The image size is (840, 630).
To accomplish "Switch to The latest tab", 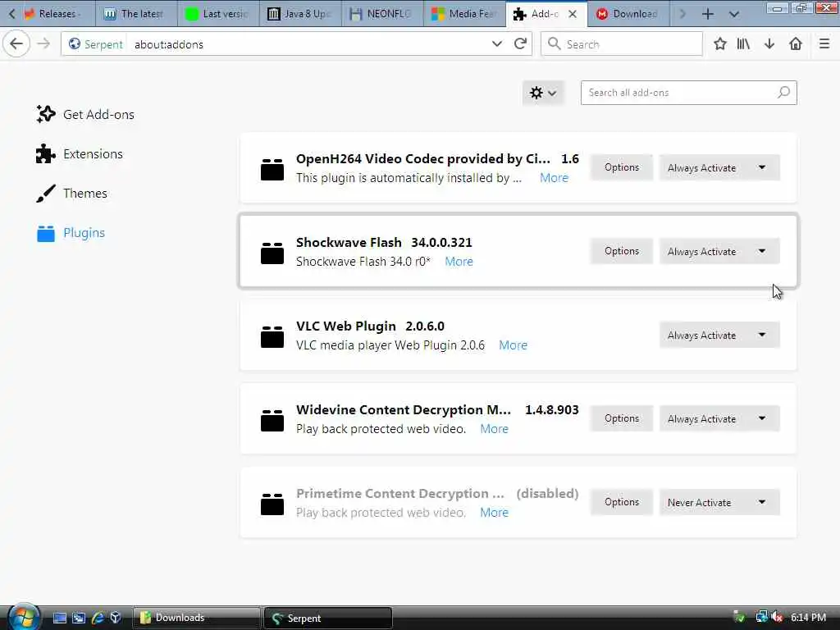I will click(137, 14).
